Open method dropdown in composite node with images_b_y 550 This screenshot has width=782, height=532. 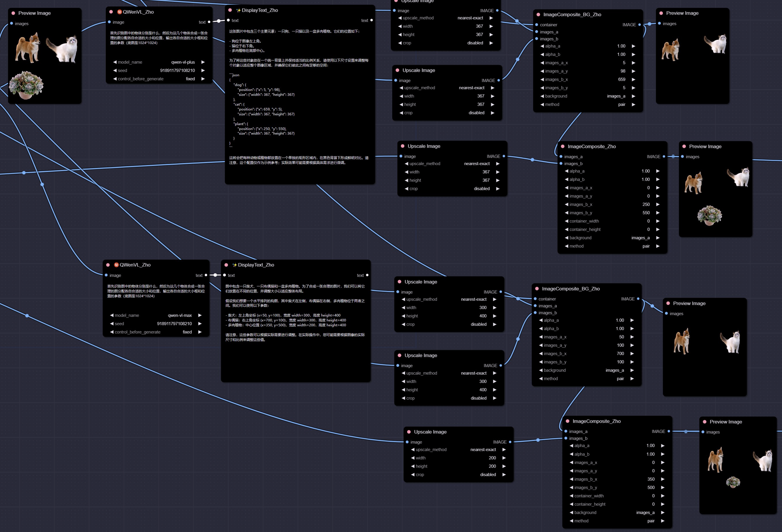coord(612,246)
